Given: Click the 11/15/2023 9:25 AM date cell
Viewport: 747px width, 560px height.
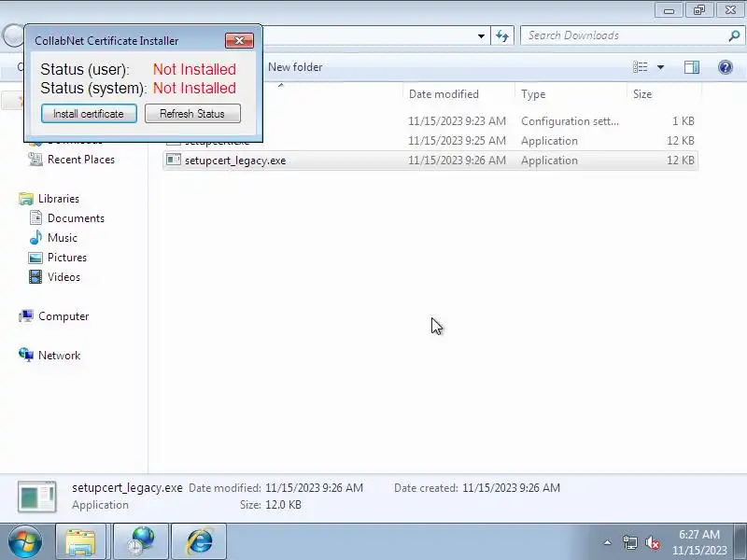Looking at the screenshot, I should coord(457,141).
